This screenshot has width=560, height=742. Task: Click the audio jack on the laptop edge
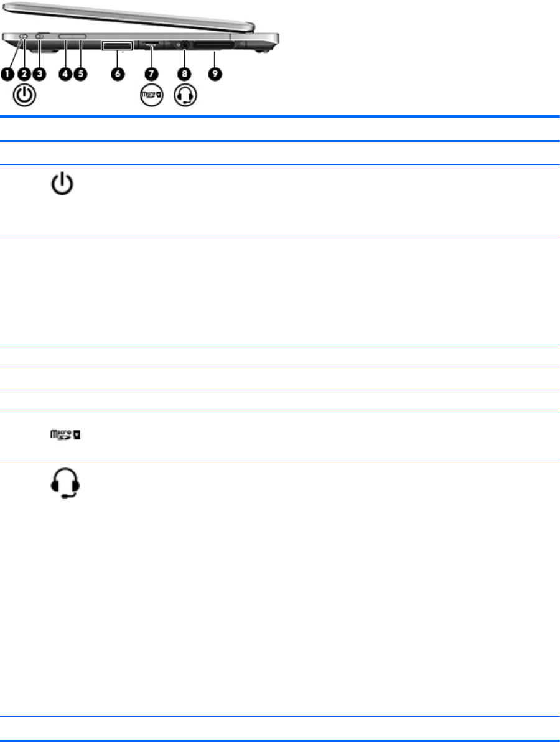(x=184, y=45)
